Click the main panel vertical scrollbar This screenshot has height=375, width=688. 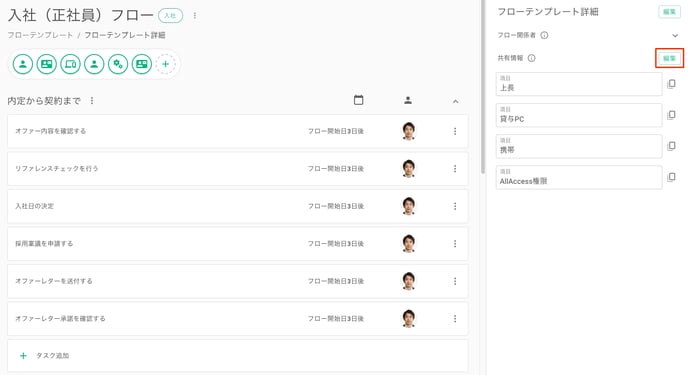483,87
